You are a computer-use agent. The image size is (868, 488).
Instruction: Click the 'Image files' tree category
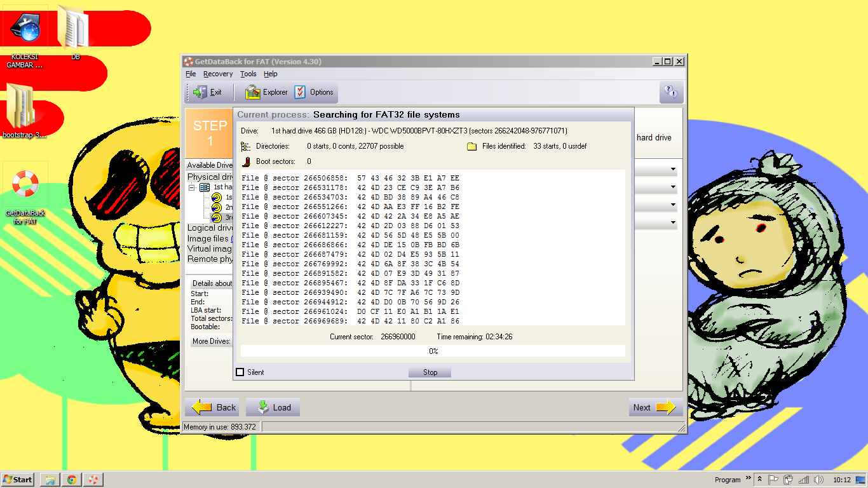tap(208, 238)
